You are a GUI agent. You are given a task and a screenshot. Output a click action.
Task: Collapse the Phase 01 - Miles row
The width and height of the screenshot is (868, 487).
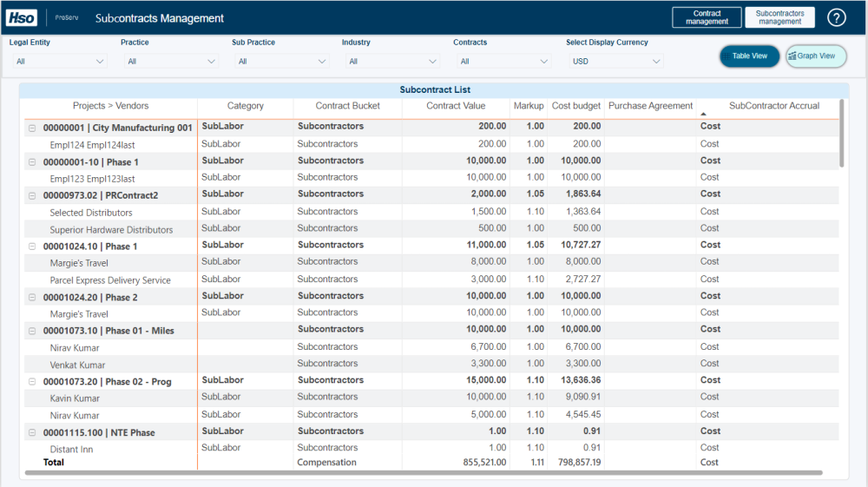point(32,331)
